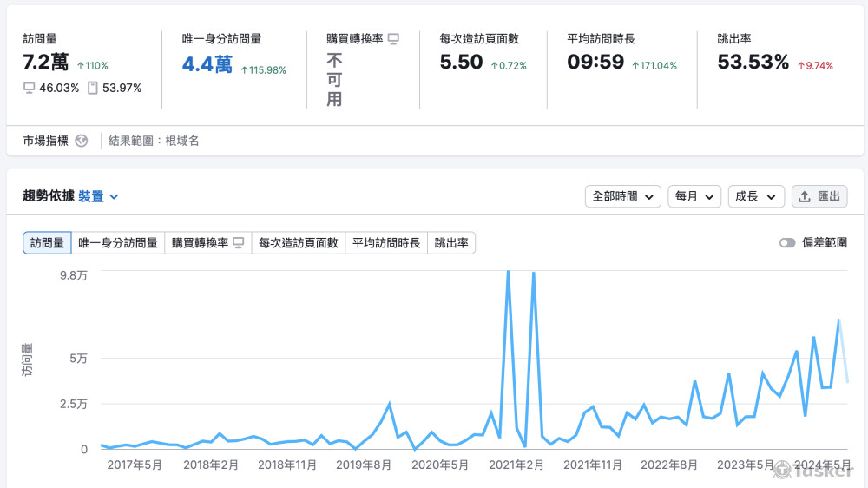The height and width of the screenshot is (488, 868).
Task: Switch to the 唯一身分訪問量 chart tab
Action: tap(118, 243)
